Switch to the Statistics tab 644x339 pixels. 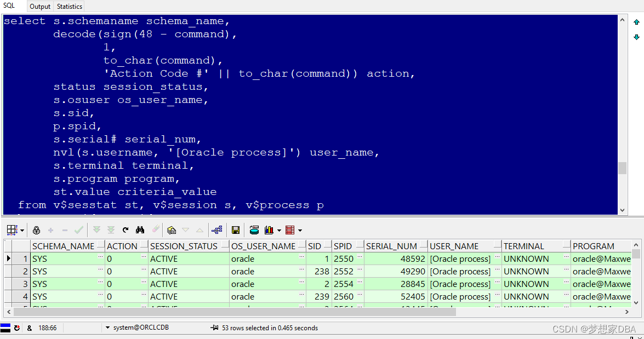[70, 7]
